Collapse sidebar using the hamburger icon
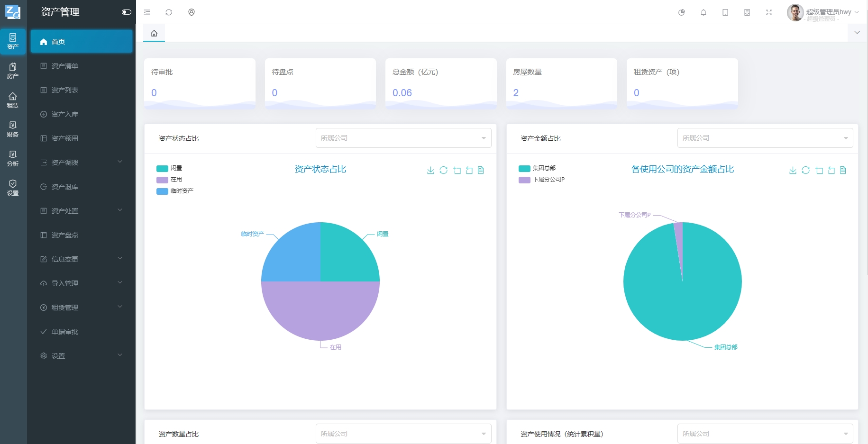868x444 pixels. pos(147,12)
